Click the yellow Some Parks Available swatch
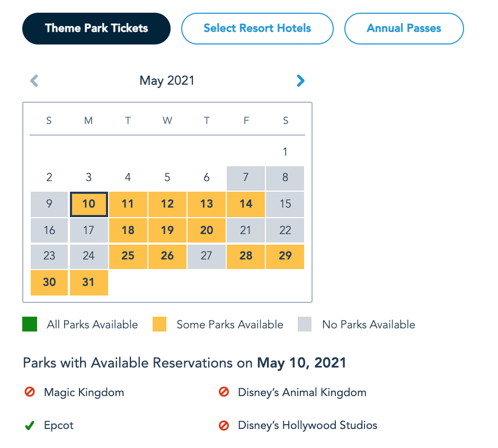 click(159, 324)
